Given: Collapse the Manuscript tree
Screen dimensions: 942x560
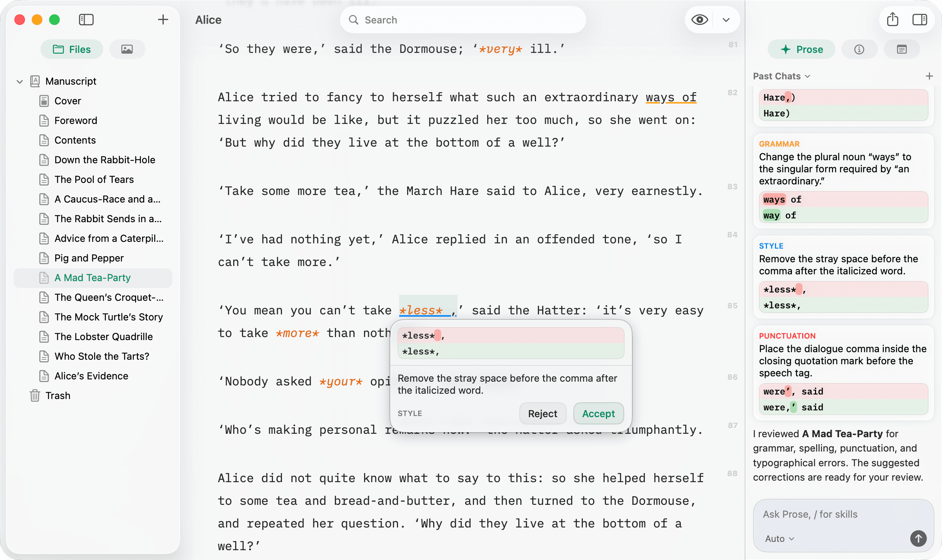Looking at the screenshot, I should (x=20, y=81).
